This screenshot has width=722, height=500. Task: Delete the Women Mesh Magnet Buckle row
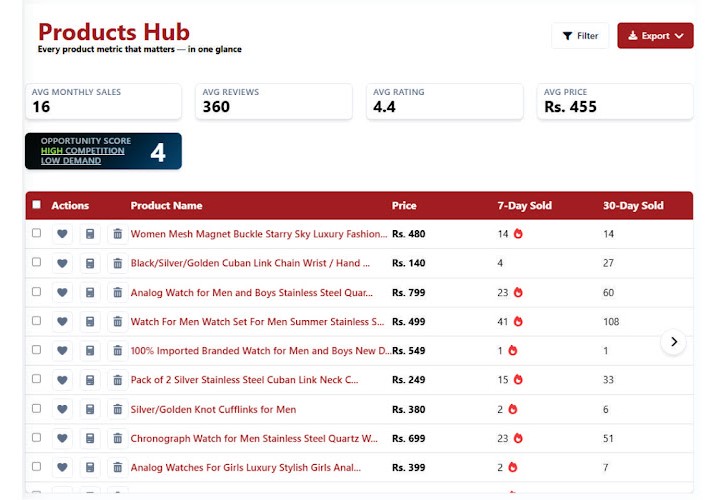pos(118,234)
